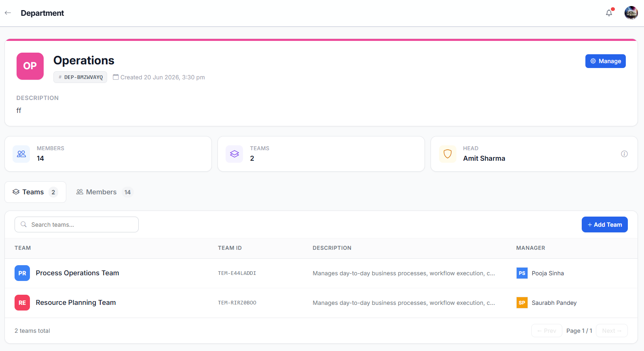
Task: Click the Head shield icon
Action: pyautogui.click(x=448, y=154)
